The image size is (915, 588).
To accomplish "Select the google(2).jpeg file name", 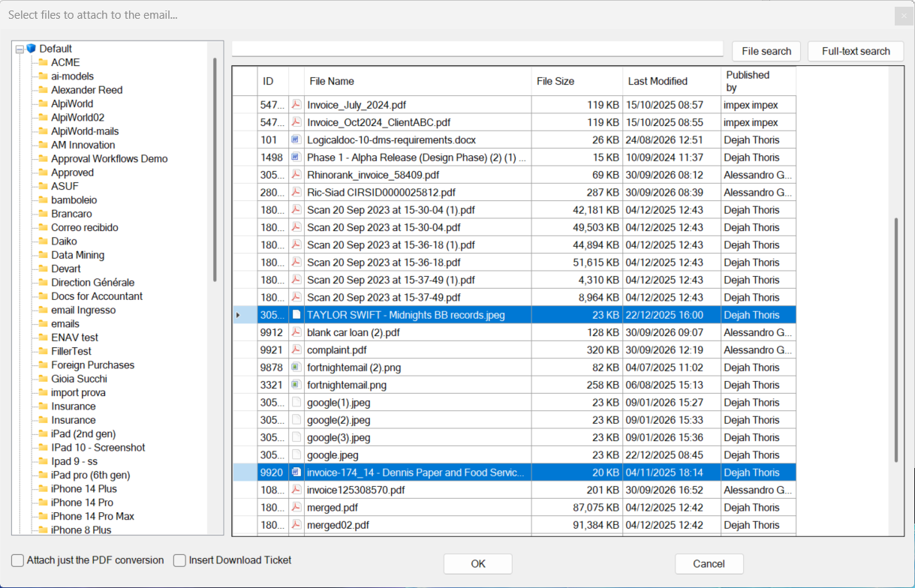I will (339, 420).
